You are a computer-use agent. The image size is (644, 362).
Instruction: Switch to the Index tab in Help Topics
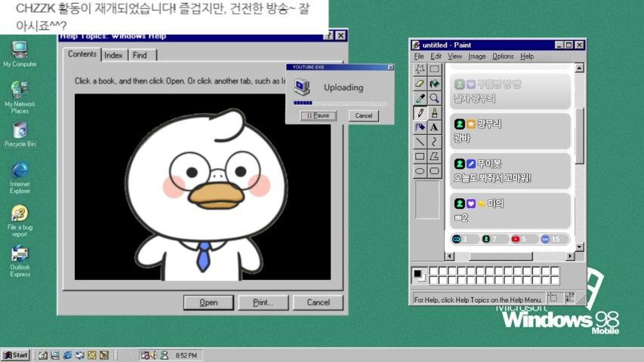click(113, 55)
